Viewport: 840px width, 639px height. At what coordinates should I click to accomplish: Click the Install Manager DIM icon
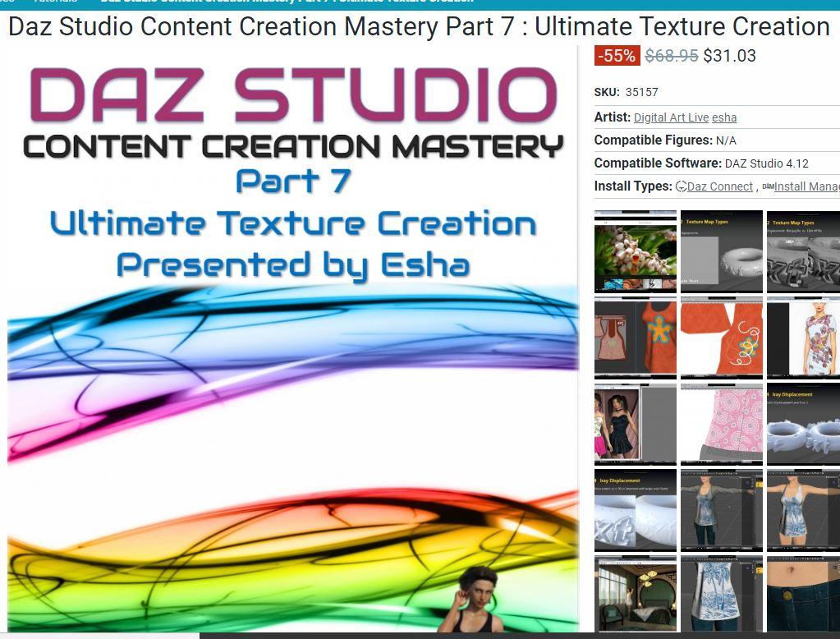(x=768, y=186)
